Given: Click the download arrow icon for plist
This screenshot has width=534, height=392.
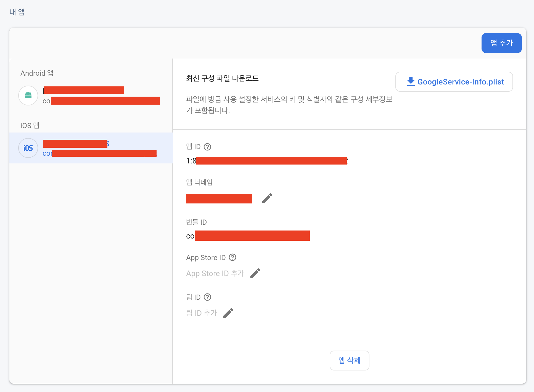Looking at the screenshot, I should coord(411,82).
